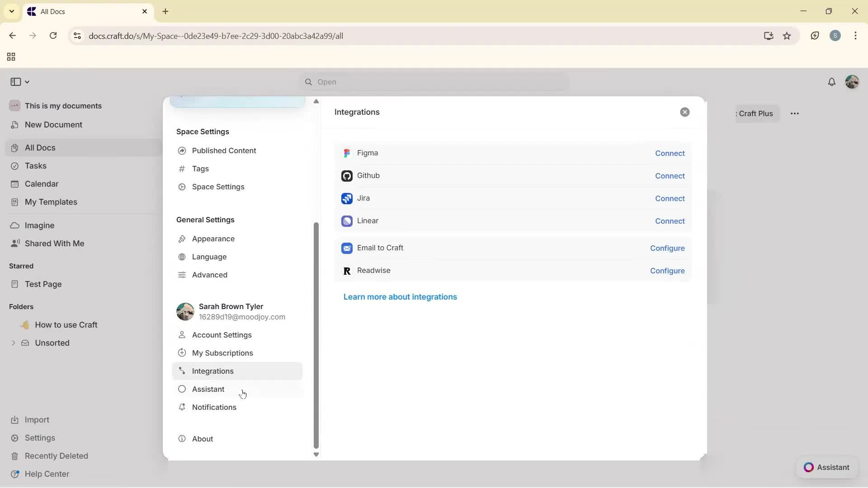Open Account Settings in the modal
868x488 pixels.
[x=222, y=335]
